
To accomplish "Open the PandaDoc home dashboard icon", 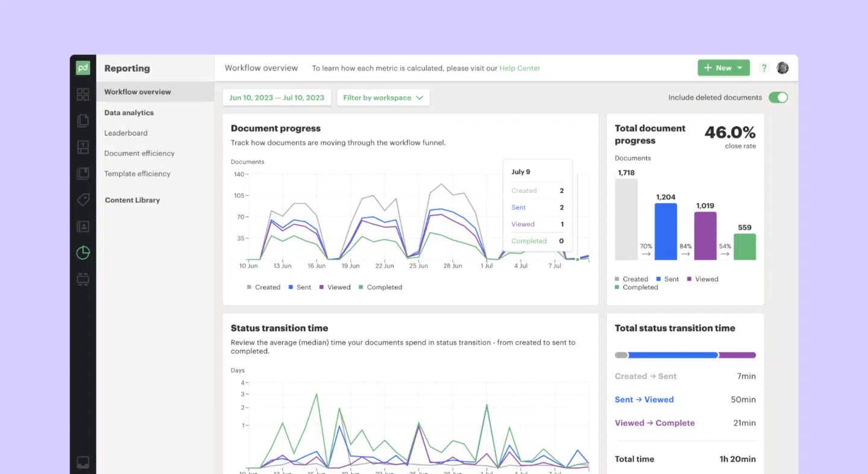I will coord(83,94).
